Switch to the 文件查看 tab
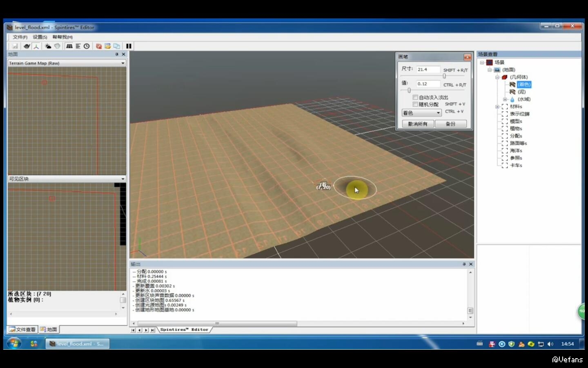 [22, 330]
